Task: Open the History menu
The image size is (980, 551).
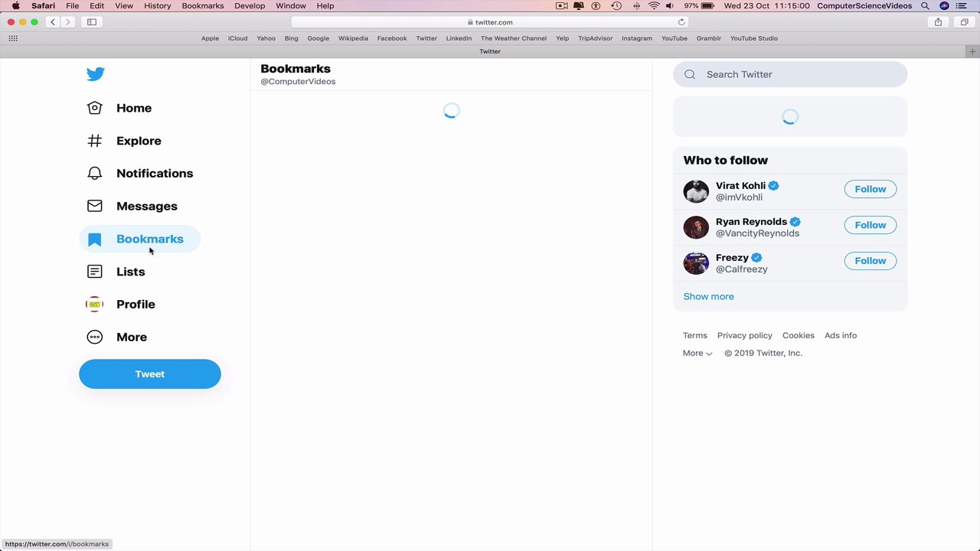Action: click(158, 5)
